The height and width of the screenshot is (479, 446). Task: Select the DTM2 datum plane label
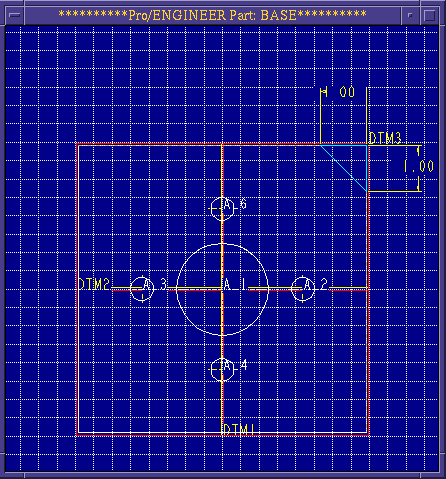[x=94, y=284]
